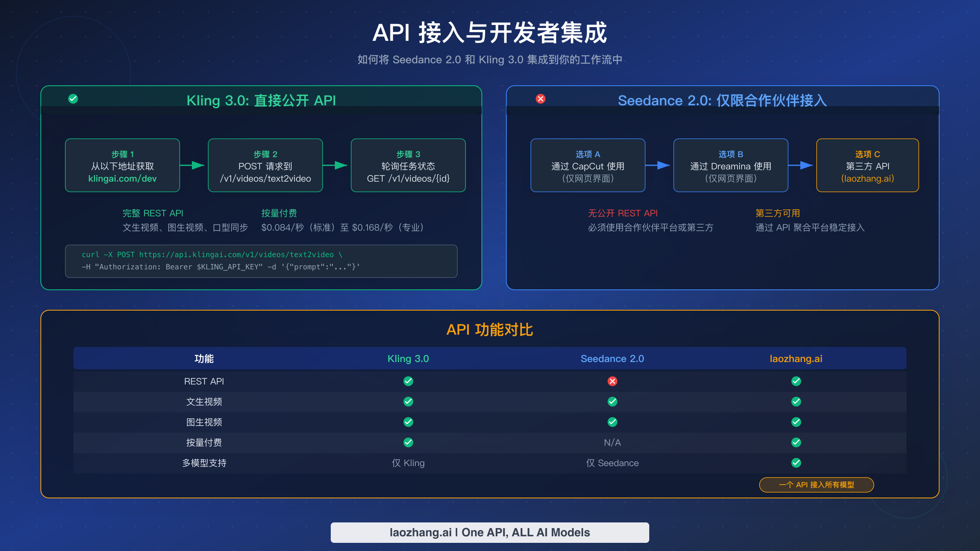The width and height of the screenshot is (980, 551).
Task: Click the green check in laozhang.ai REST API cell
Action: [795, 381]
